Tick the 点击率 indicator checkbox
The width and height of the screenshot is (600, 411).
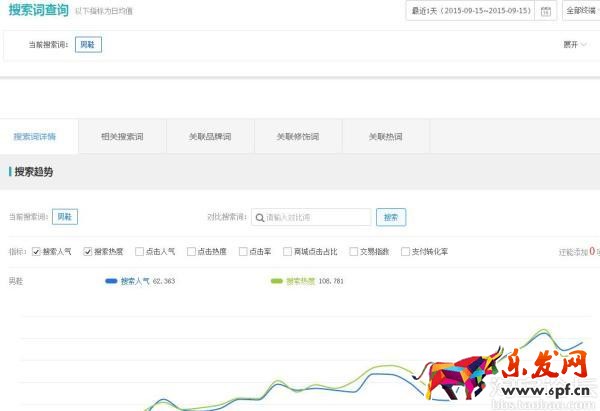pyautogui.click(x=242, y=252)
